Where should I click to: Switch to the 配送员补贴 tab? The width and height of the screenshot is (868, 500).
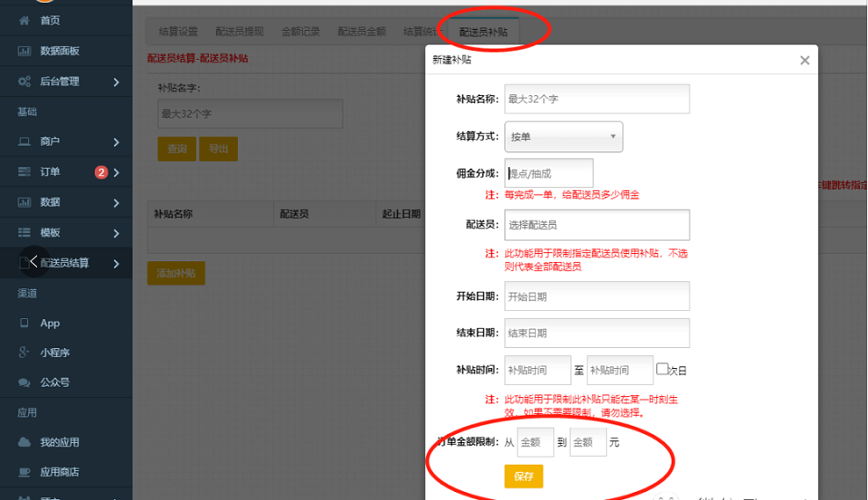click(483, 32)
